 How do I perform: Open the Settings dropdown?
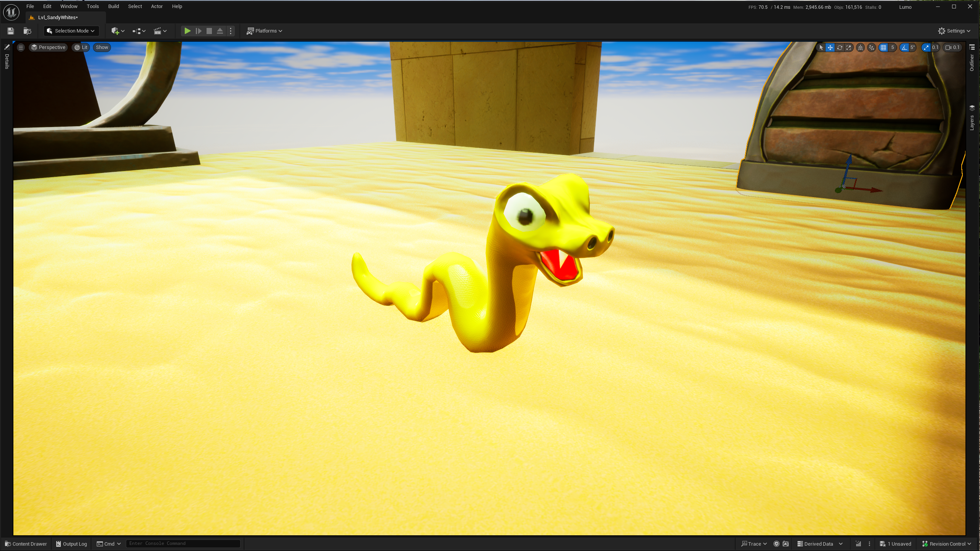(954, 31)
